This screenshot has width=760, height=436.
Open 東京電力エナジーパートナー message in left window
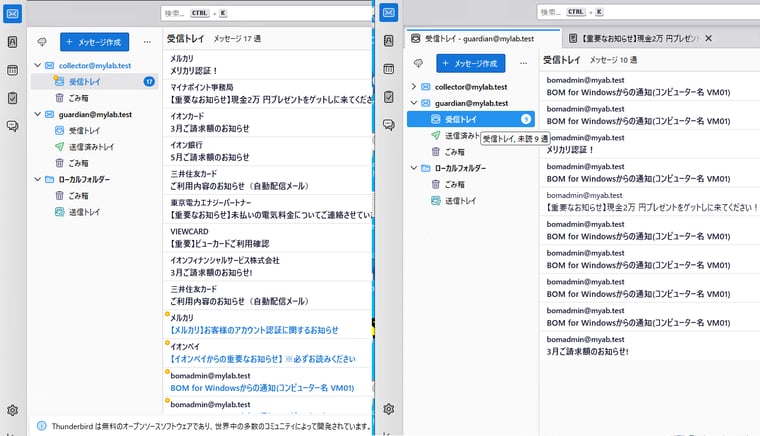pos(268,209)
